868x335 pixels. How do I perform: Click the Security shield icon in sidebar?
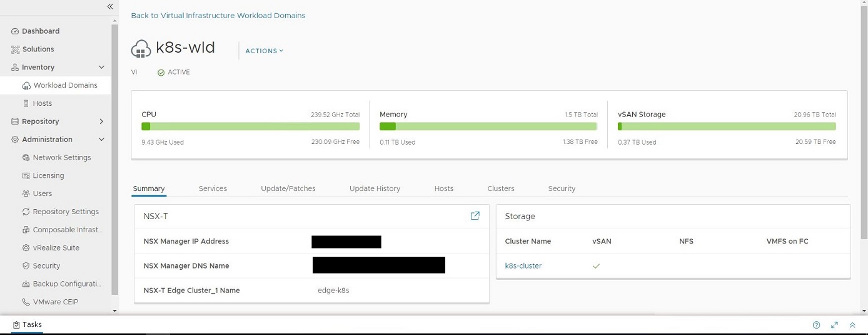(x=26, y=266)
